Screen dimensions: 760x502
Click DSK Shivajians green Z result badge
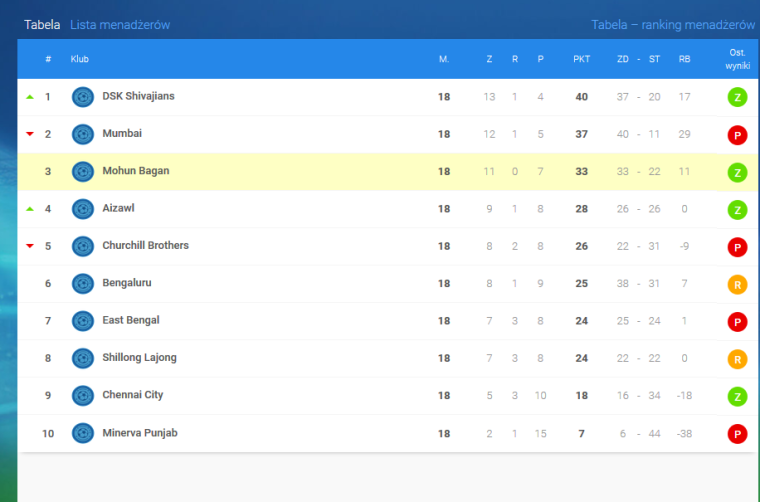click(x=737, y=98)
